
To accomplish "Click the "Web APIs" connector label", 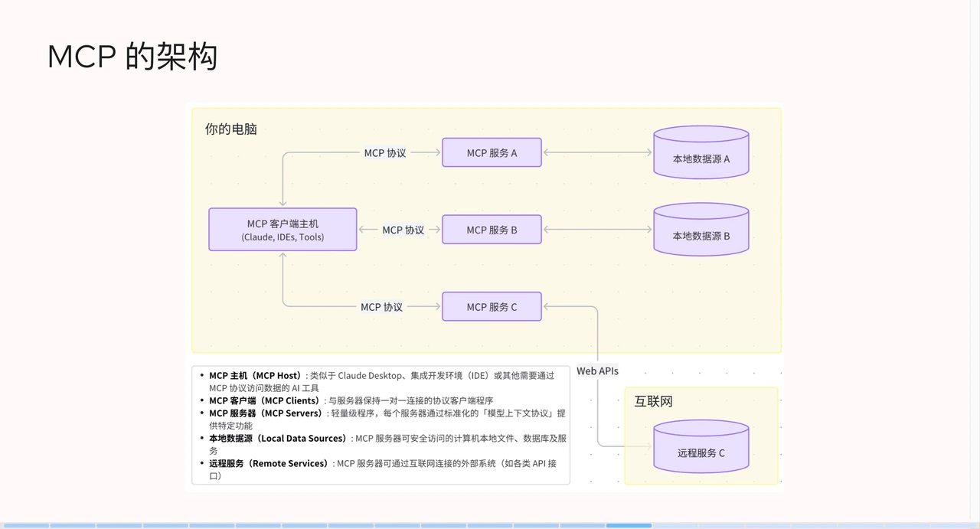I will (598, 371).
